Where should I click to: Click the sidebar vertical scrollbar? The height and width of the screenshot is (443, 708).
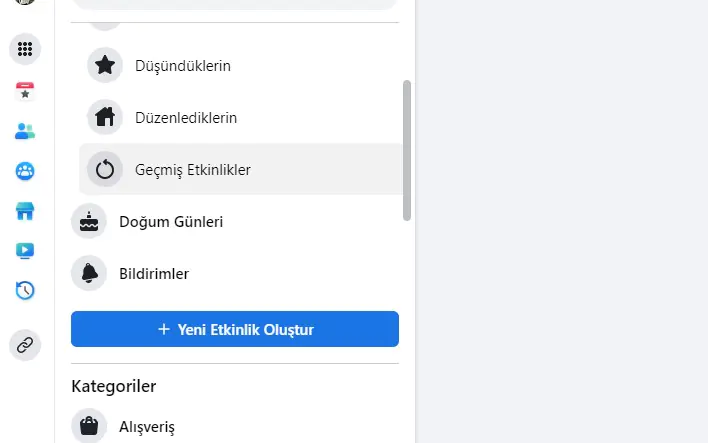click(x=407, y=150)
